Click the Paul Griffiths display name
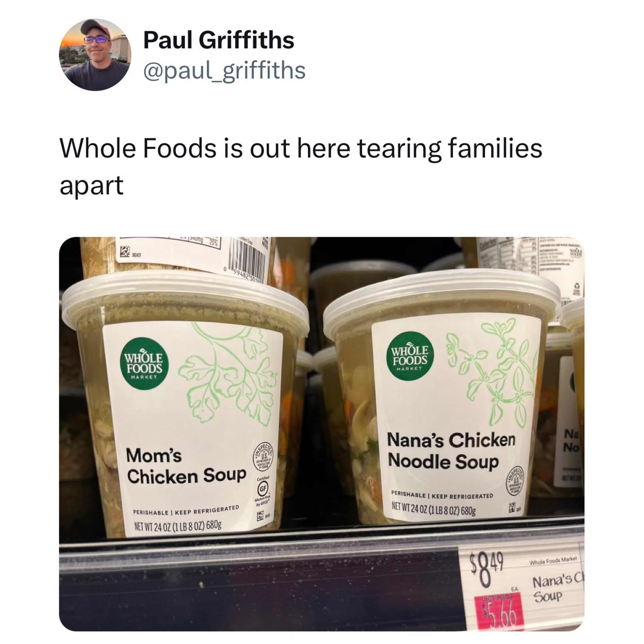 pos(219,40)
